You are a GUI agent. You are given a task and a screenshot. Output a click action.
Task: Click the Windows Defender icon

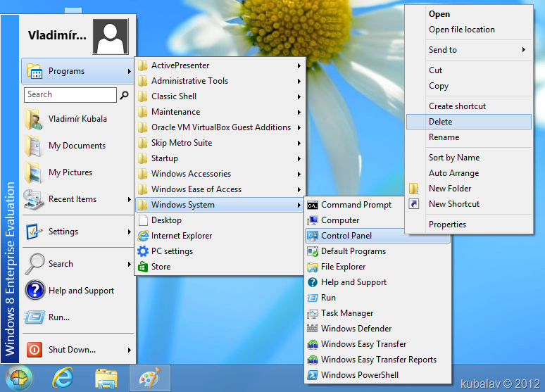coord(313,329)
